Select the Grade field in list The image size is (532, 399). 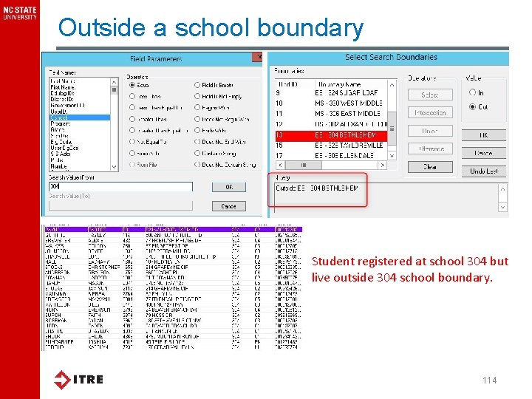80,129
